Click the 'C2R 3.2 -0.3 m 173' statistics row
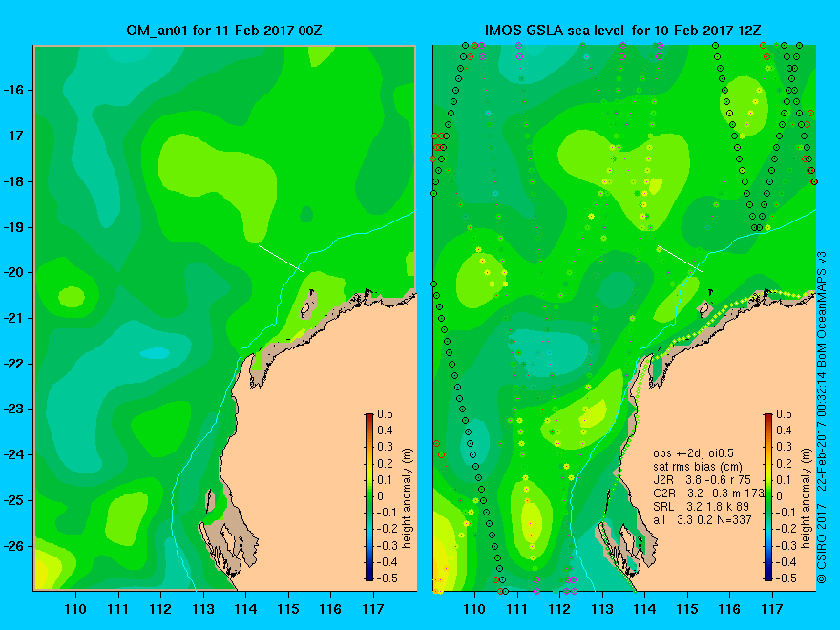 click(x=708, y=493)
